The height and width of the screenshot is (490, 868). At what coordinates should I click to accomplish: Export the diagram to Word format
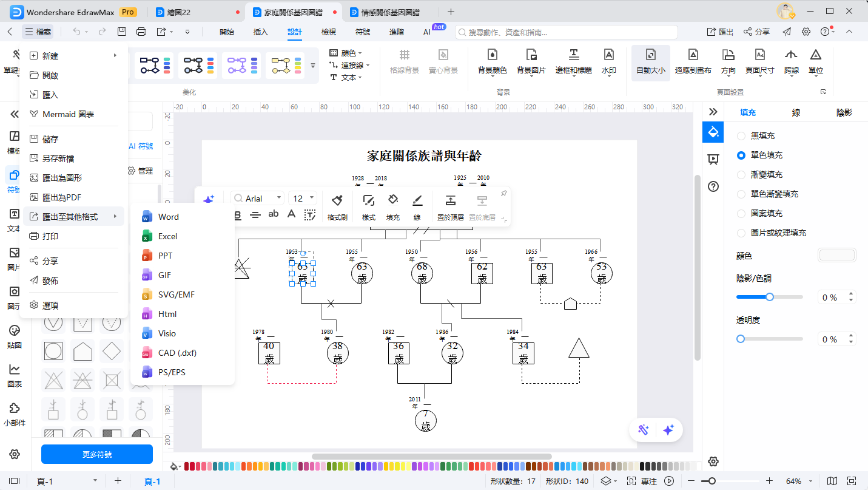click(168, 216)
